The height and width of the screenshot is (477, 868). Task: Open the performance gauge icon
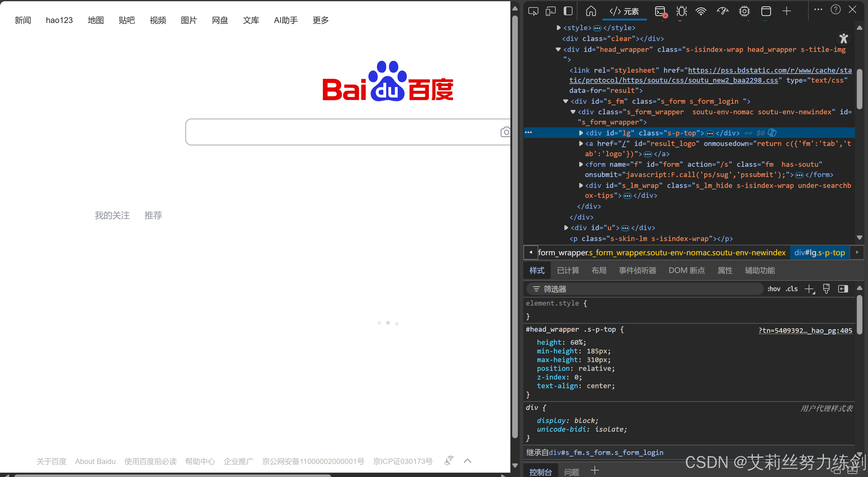click(x=722, y=11)
